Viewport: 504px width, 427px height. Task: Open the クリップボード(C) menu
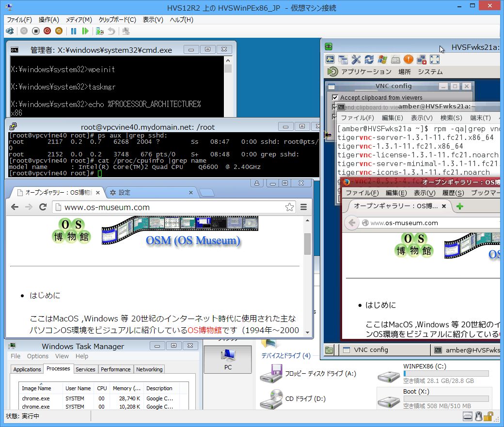tap(117, 19)
